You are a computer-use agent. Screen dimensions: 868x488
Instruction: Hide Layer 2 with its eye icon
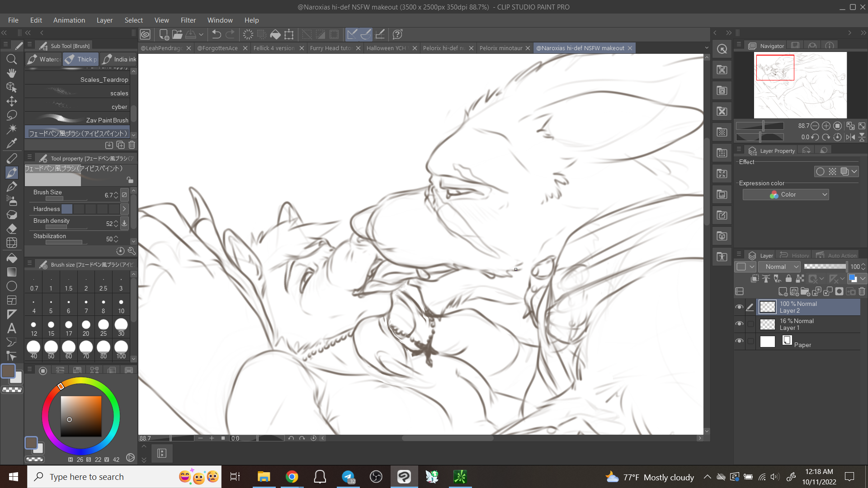739,307
